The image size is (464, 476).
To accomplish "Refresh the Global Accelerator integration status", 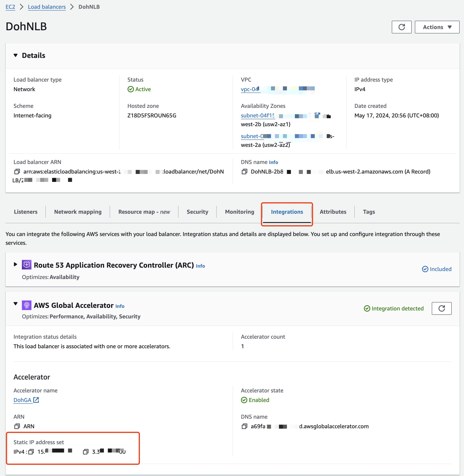I will coord(441,309).
